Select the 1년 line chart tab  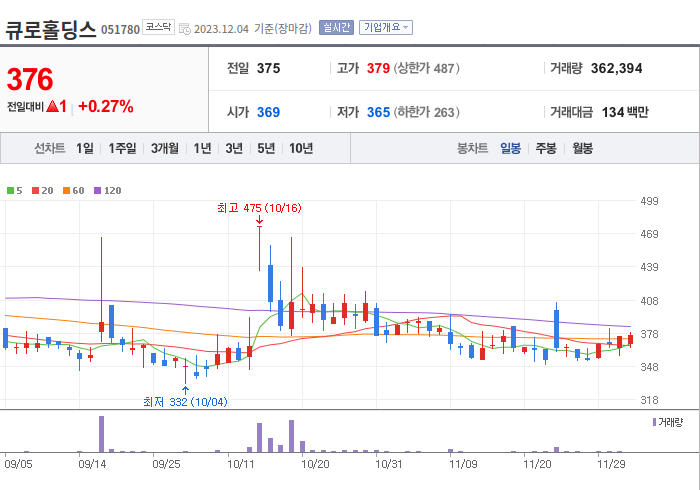(x=202, y=148)
